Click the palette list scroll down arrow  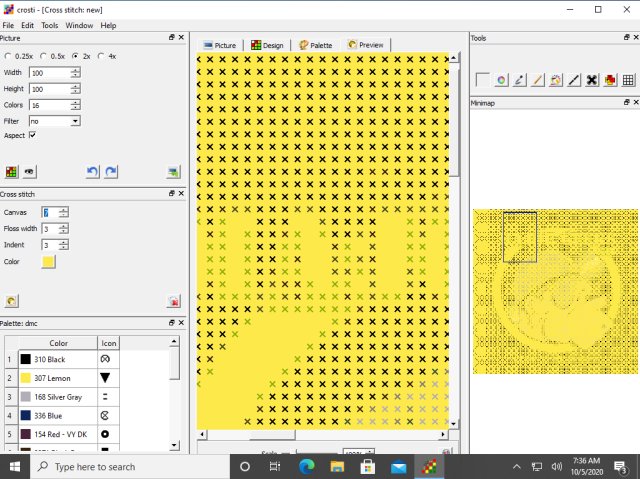[174, 445]
